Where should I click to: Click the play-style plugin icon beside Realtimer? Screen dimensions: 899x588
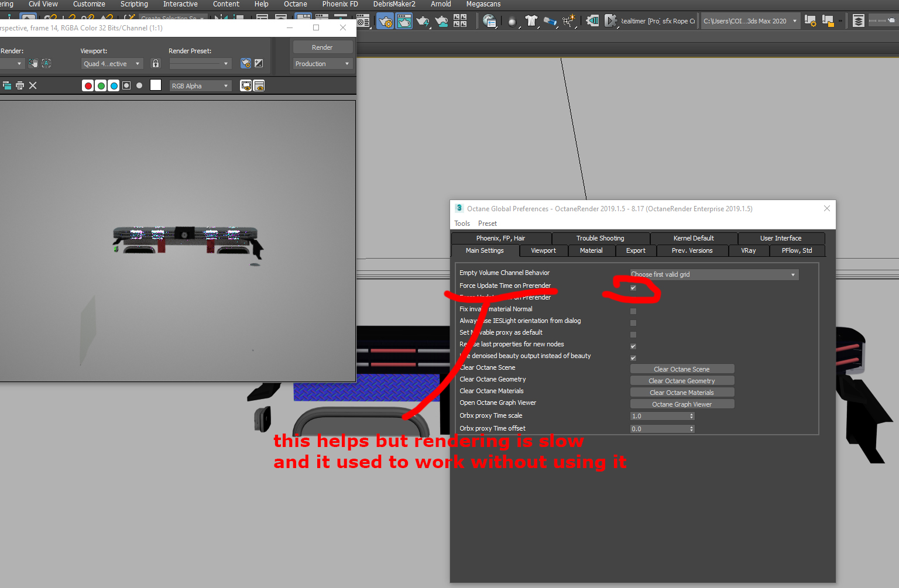pos(610,21)
